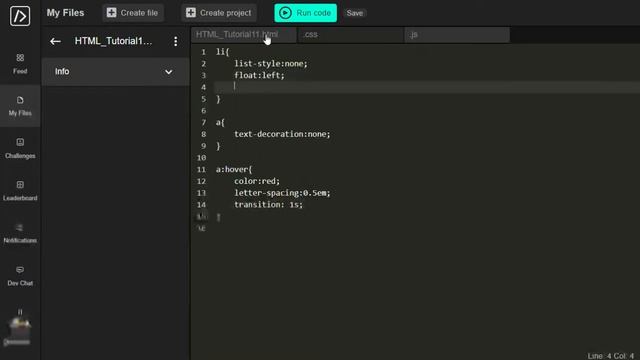Go back with the left arrow icon
The height and width of the screenshot is (360, 640).
pyautogui.click(x=55, y=41)
